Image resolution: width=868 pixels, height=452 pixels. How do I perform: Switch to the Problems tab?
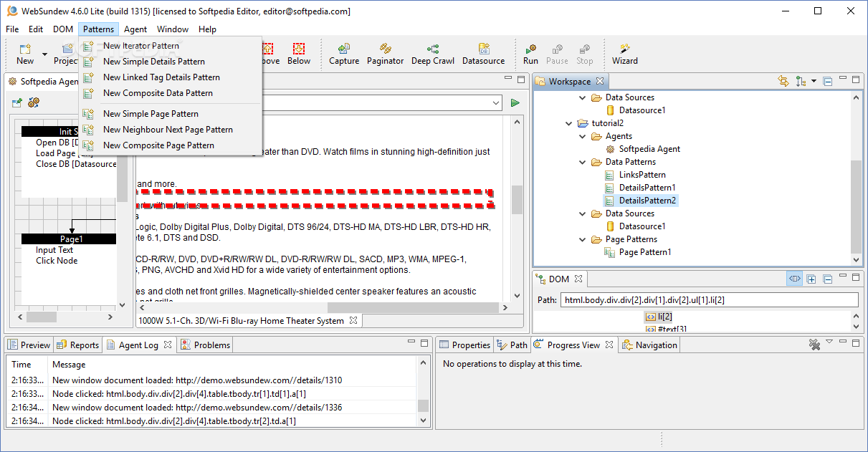pos(206,345)
